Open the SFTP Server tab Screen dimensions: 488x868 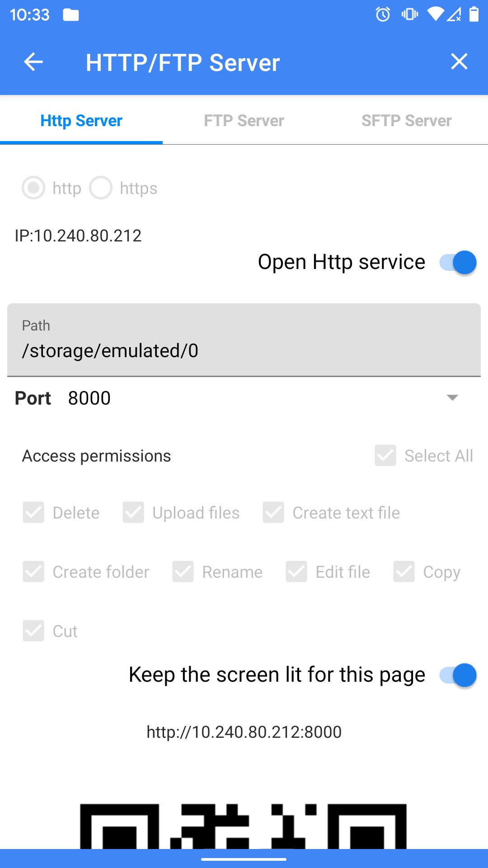pos(406,120)
